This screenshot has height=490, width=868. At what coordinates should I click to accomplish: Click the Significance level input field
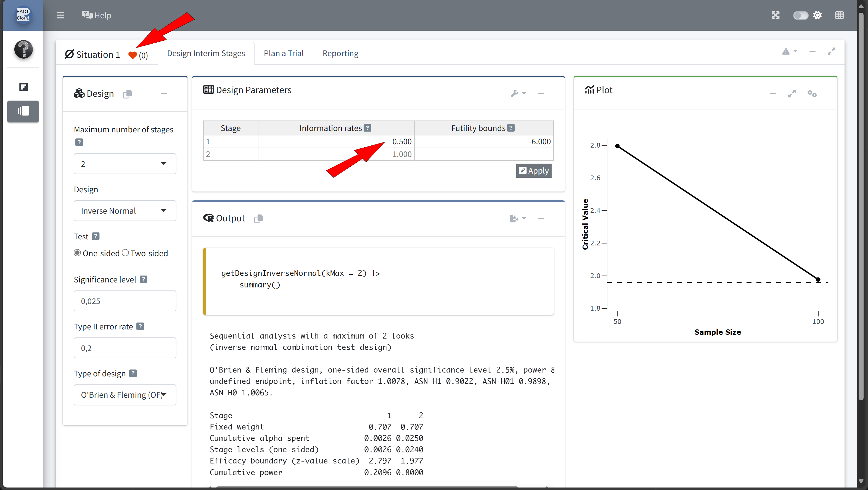[x=125, y=301]
